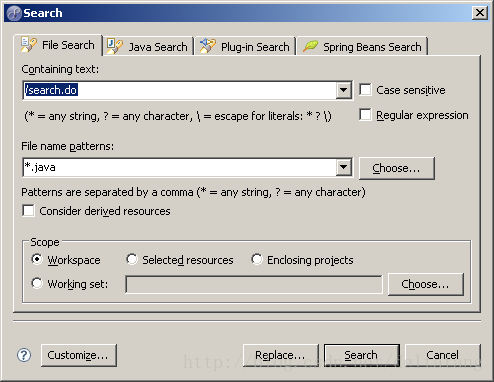Click the Plug-in Search tab icon
This screenshot has height=382, width=494.
click(207, 46)
